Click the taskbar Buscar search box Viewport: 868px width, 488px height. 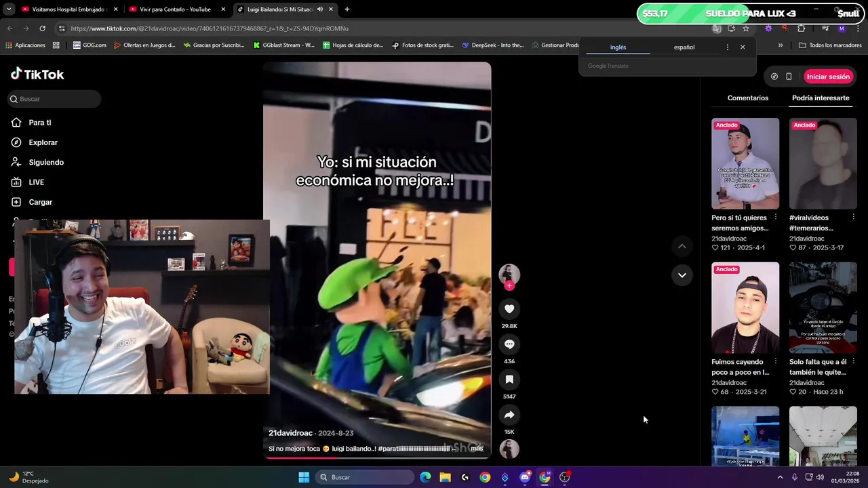point(366,477)
